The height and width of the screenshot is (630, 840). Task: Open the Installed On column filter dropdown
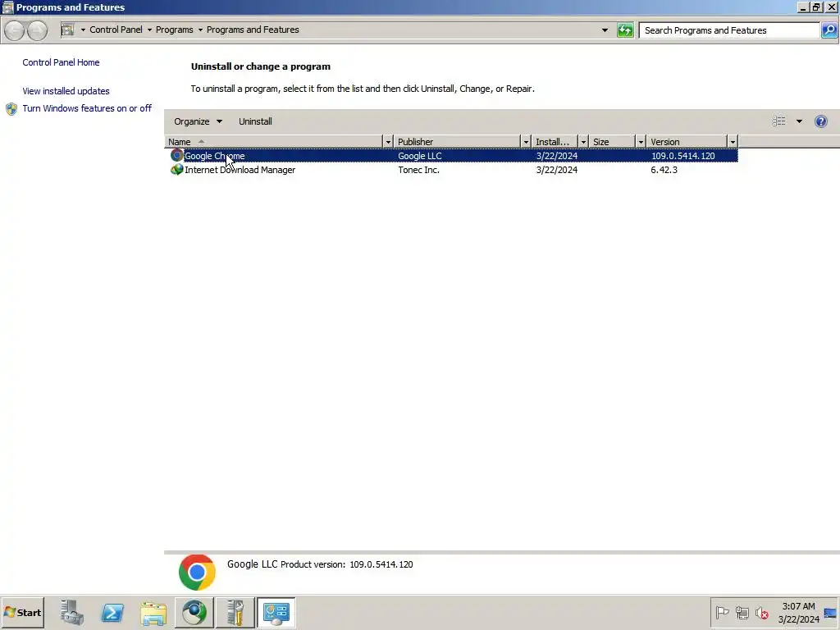coord(583,142)
